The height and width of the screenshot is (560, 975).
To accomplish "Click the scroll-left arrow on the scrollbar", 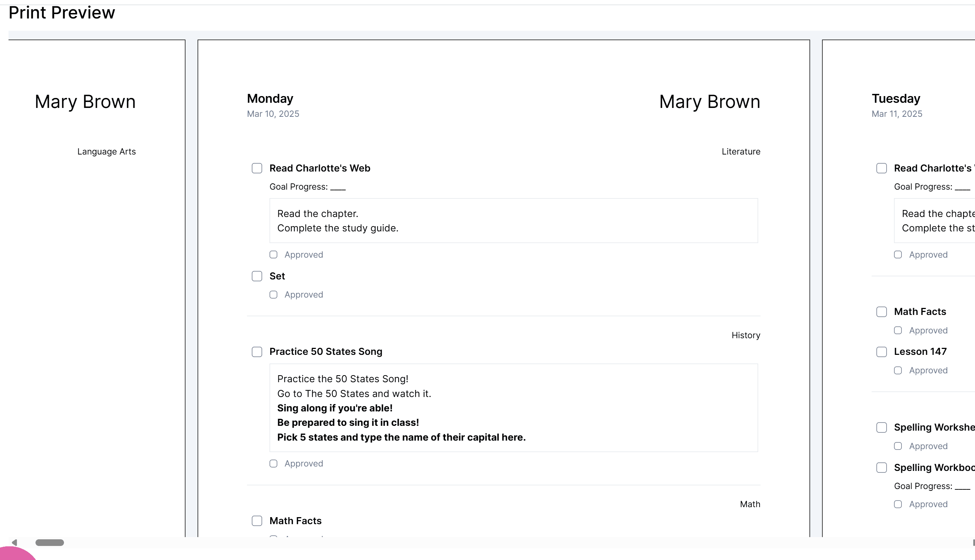I will [x=14, y=542].
